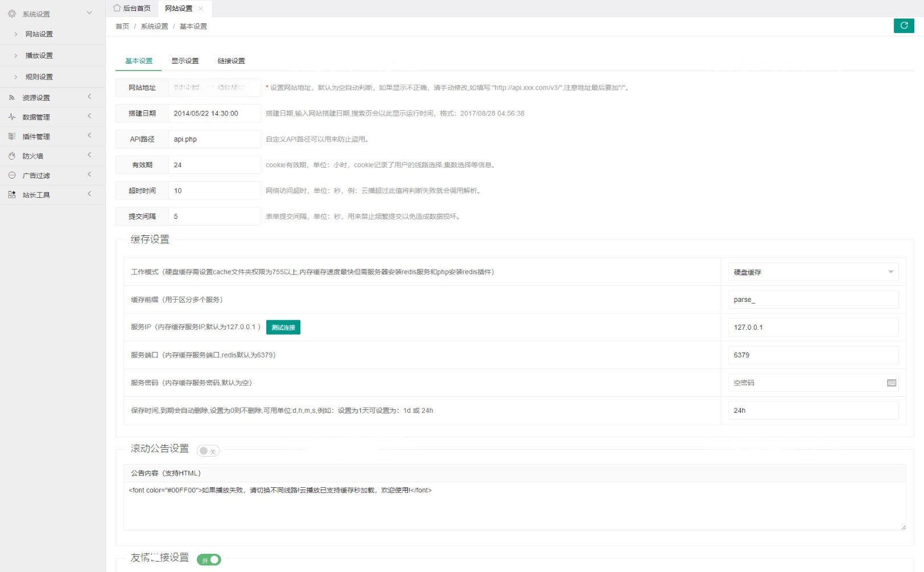This screenshot has height=572, width=924.
Task: Click the green refresh icon button
Action: 904,26
